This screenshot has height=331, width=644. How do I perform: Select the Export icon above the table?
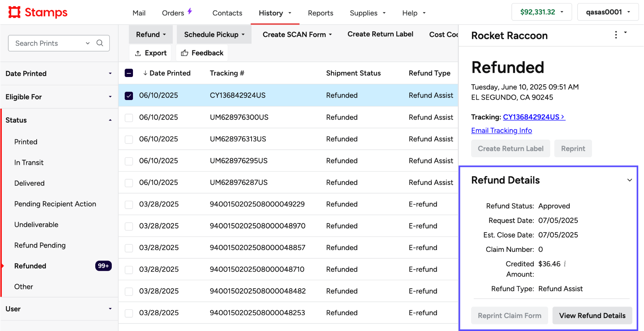[138, 53]
